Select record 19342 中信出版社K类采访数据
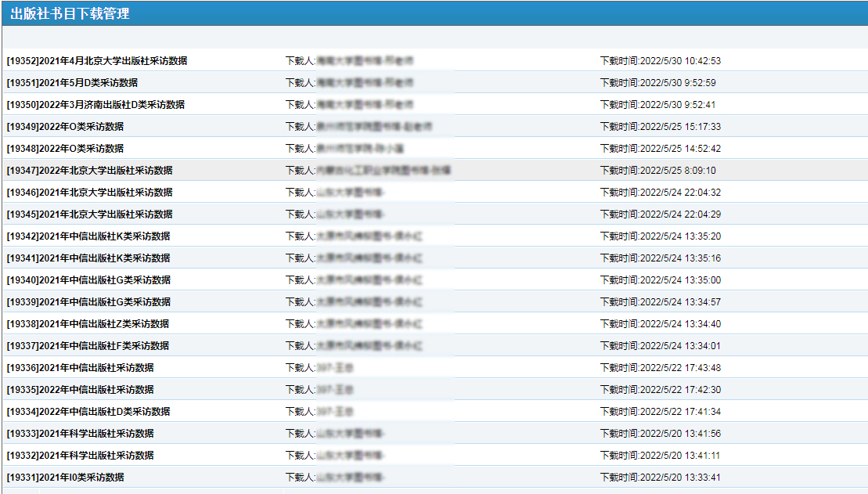This screenshot has width=868, height=494. click(x=88, y=236)
